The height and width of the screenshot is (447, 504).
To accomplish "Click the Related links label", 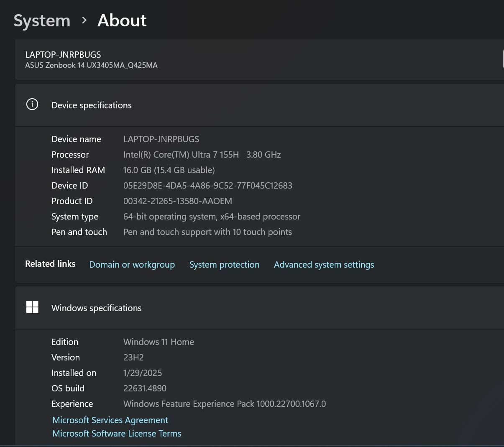I will pos(50,264).
